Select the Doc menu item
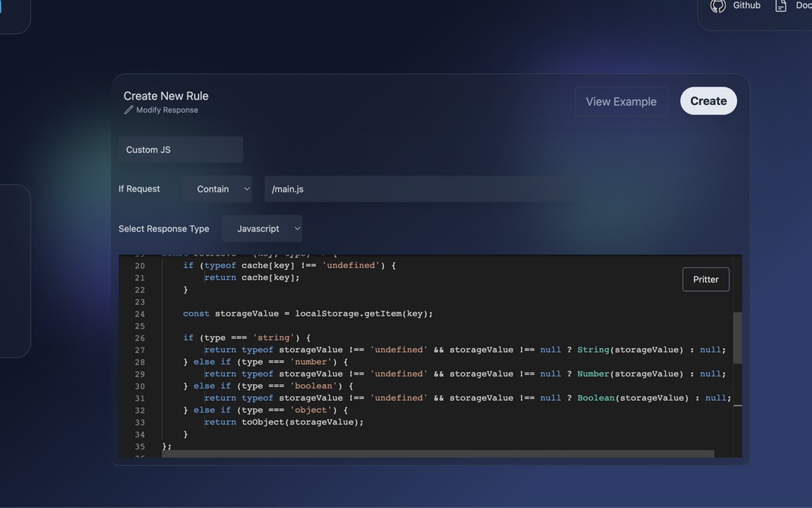 point(802,5)
